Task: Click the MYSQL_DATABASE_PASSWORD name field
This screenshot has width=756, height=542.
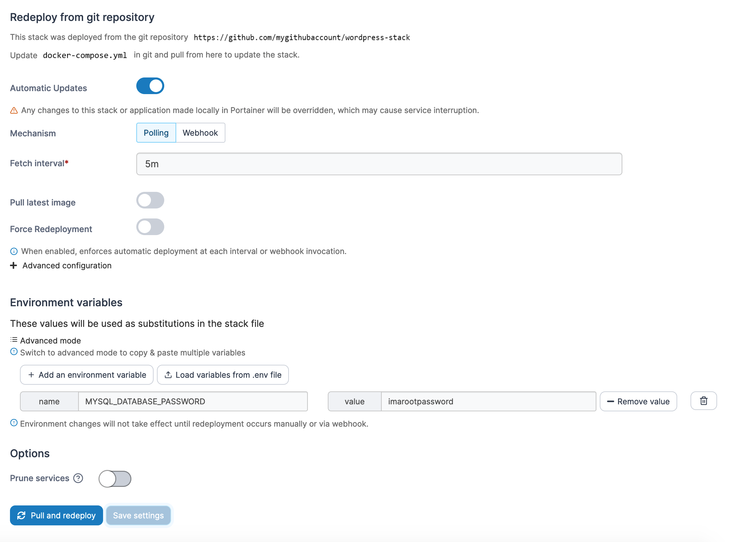Action: [x=193, y=401]
